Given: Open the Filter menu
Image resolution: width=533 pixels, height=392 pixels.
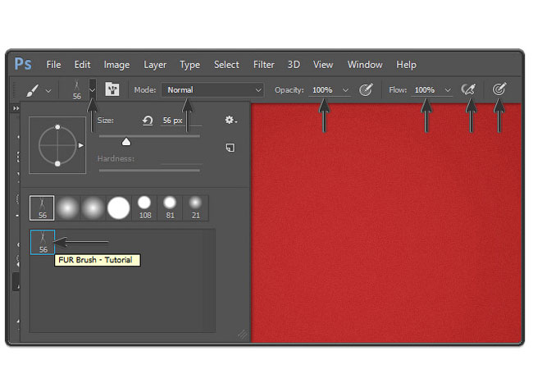Looking at the screenshot, I should tap(264, 65).
